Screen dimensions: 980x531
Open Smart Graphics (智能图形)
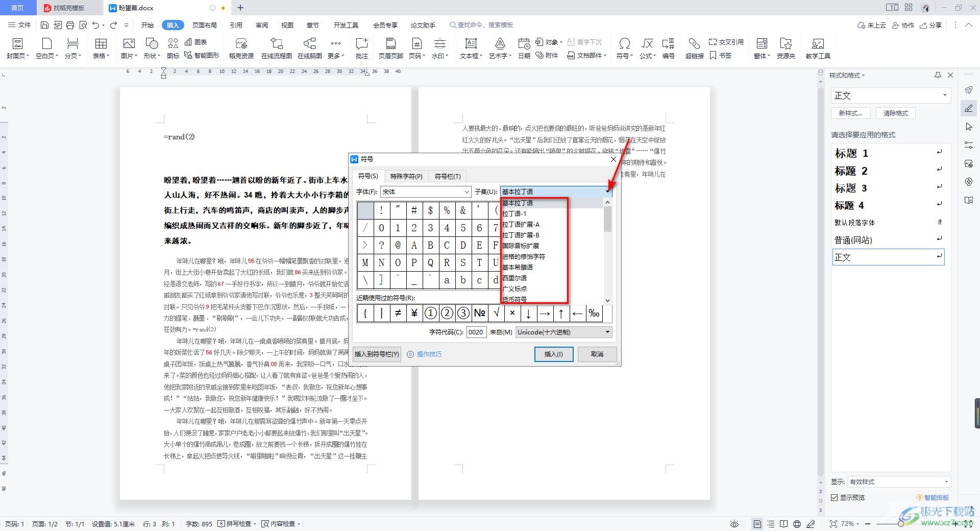click(x=202, y=55)
